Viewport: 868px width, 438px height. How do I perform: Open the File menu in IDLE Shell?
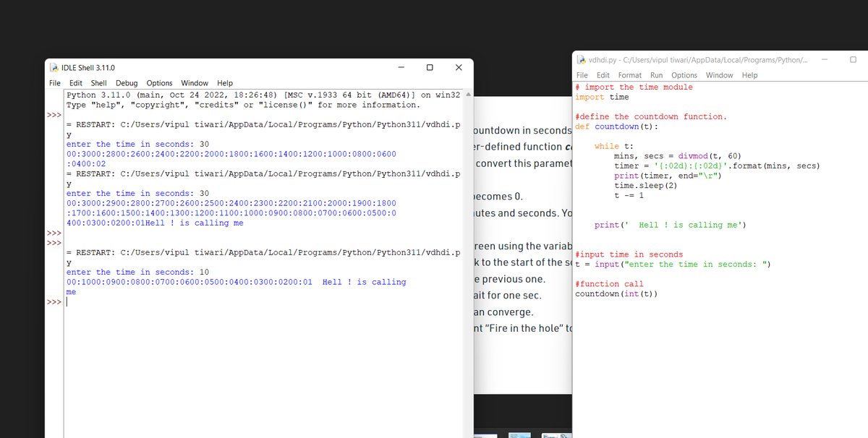[55, 83]
